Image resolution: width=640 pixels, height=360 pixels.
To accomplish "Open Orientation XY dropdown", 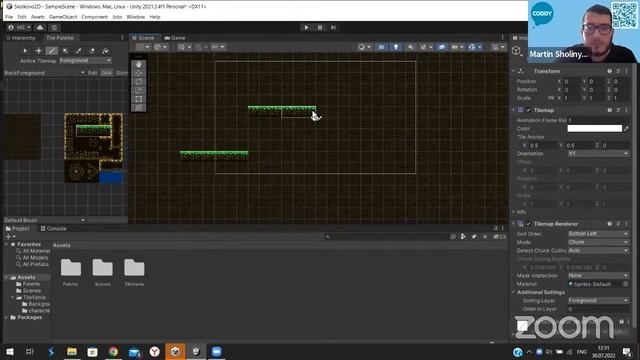I will [x=598, y=153].
